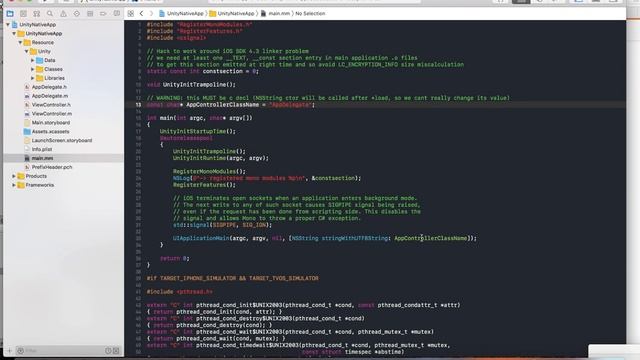Click the Products folder icon
Viewport: 640px width, 360px height.
point(21,176)
